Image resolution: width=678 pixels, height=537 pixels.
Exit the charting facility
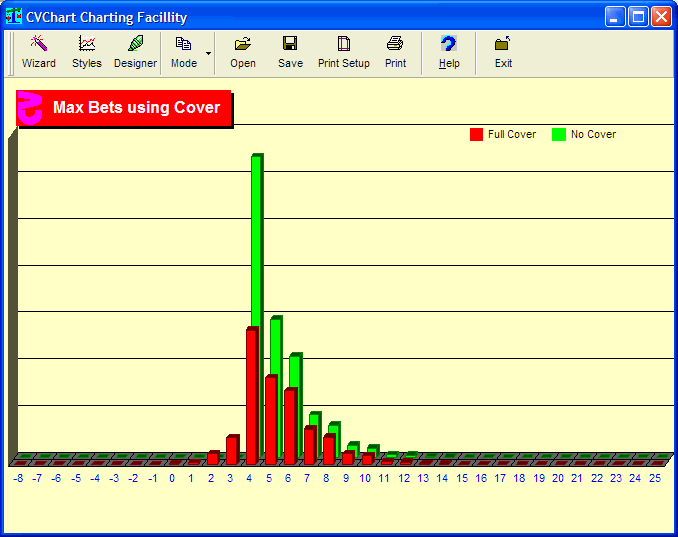click(503, 52)
